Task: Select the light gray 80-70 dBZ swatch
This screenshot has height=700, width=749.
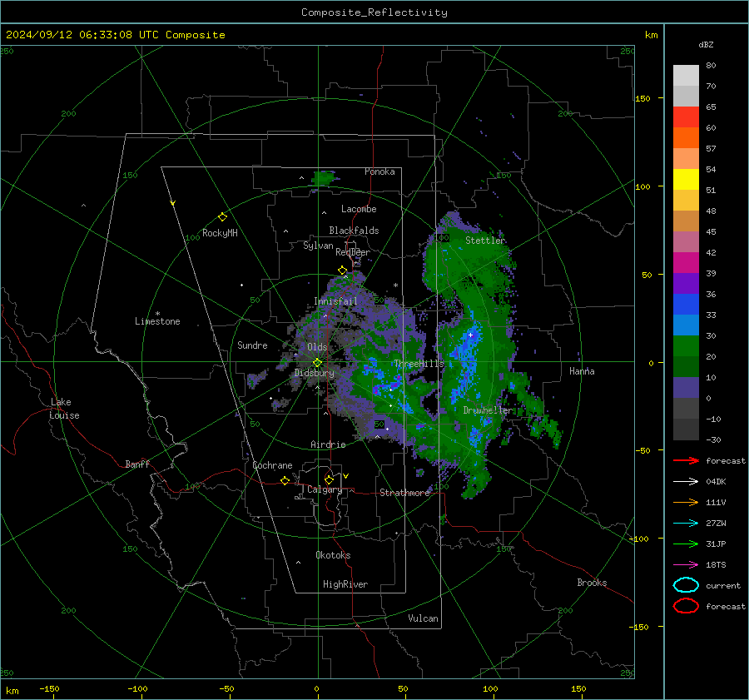Action: [686, 76]
